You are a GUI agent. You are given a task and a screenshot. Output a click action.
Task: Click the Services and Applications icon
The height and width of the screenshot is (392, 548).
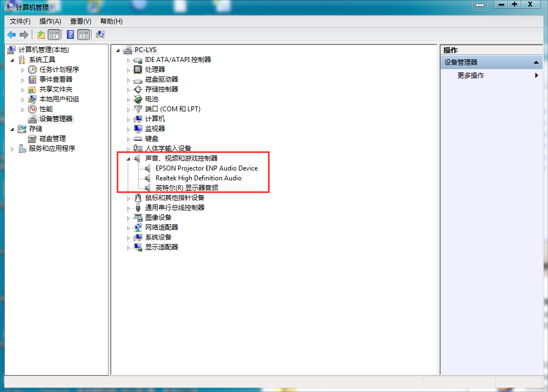[22, 149]
